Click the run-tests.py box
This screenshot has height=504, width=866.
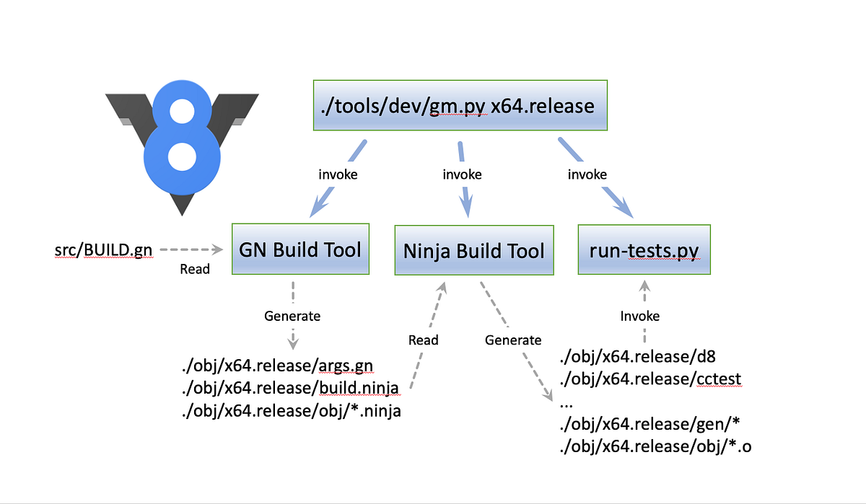pyautogui.click(x=642, y=249)
